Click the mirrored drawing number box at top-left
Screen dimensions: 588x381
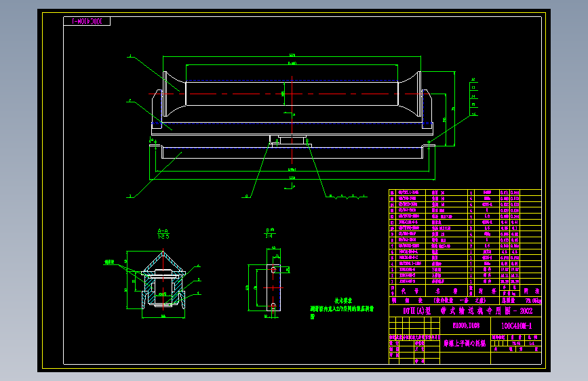click(87, 22)
